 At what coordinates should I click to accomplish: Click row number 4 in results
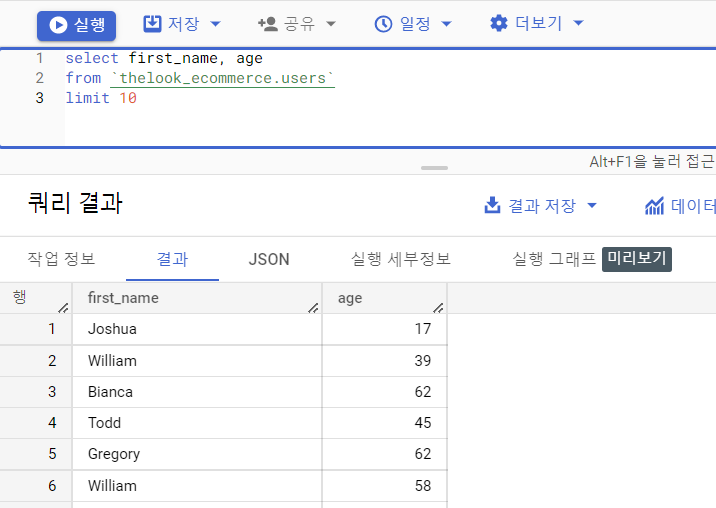coord(52,423)
